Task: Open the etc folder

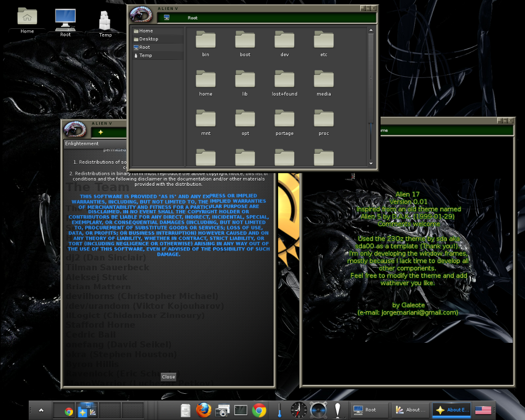Action: coord(324,44)
